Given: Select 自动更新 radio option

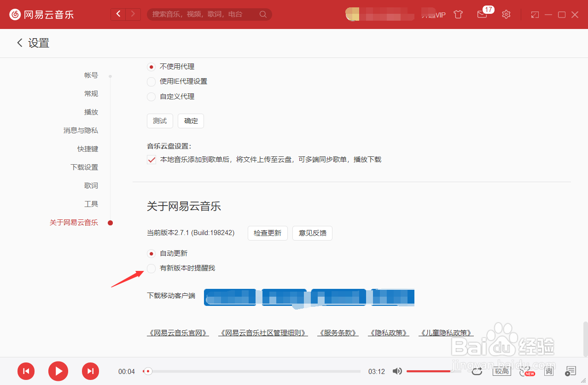Looking at the screenshot, I should pos(151,253).
